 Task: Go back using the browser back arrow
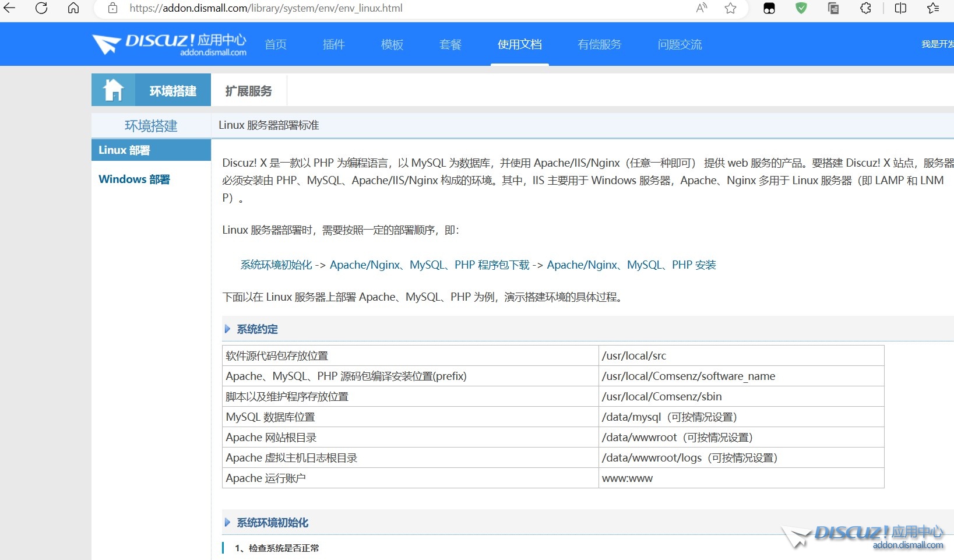[9, 8]
